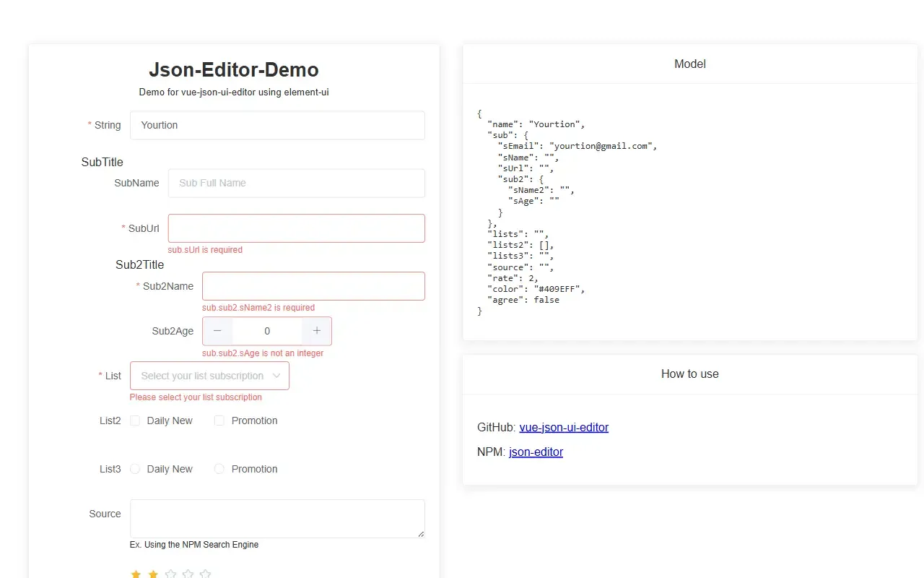
Task: Click the empty SubUrl input field
Action: pos(297,228)
